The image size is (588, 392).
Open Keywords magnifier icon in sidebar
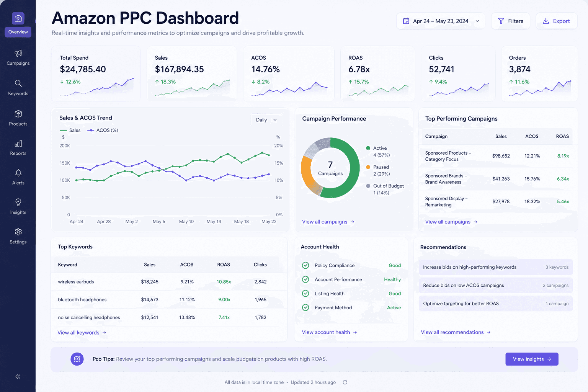[x=18, y=83]
